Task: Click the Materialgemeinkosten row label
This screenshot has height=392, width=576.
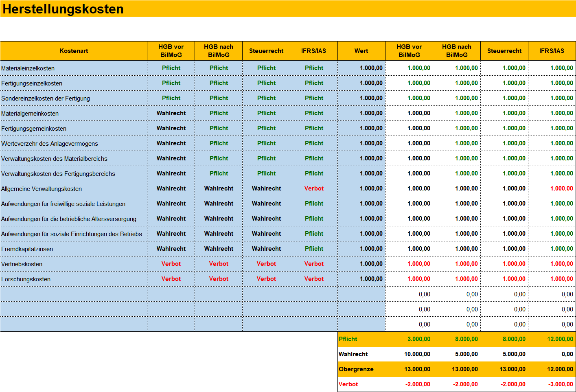Action: [30, 114]
